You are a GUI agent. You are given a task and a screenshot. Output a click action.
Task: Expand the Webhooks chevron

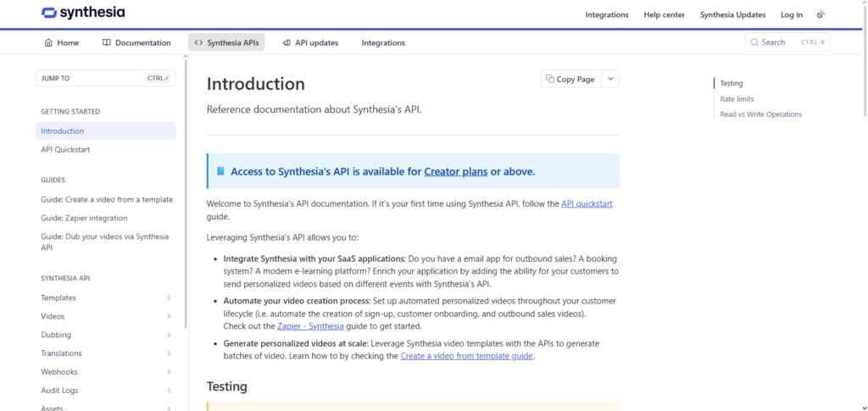click(x=169, y=372)
